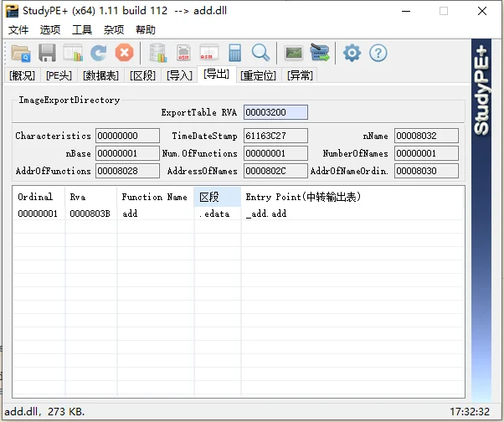Launch the calculator tool
The height and width of the screenshot is (422, 504).
coord(235,53)
